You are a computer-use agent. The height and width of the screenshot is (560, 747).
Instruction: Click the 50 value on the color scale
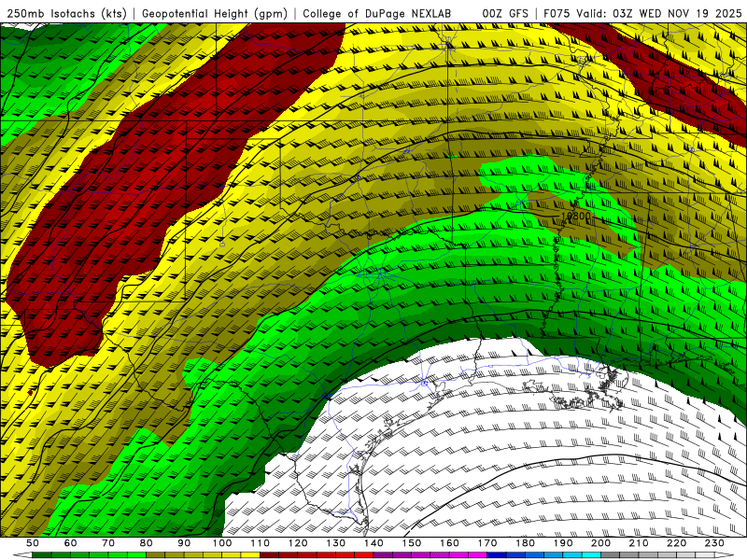tap(33, 543)
